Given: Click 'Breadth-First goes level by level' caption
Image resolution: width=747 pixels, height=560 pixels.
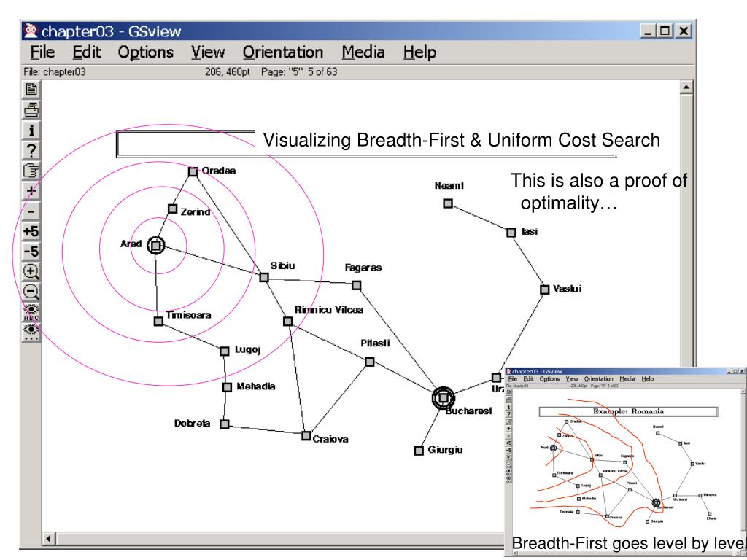Looking at the screenshot, I should pos(629,542).
